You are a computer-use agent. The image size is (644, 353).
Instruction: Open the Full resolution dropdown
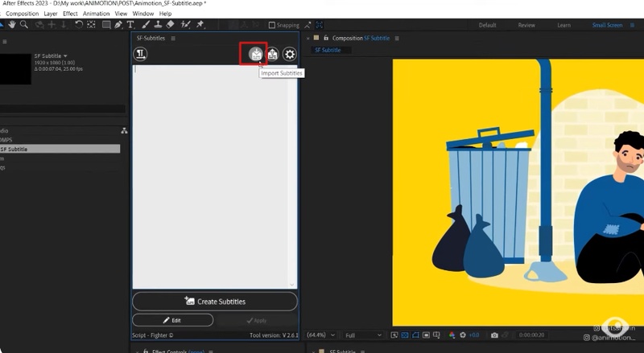point(363,335)
